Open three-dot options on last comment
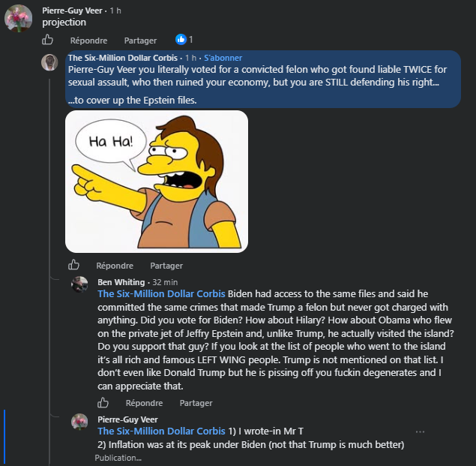Image resolution: width=476 pixels, height=466 pixels. tap(420, 431)
